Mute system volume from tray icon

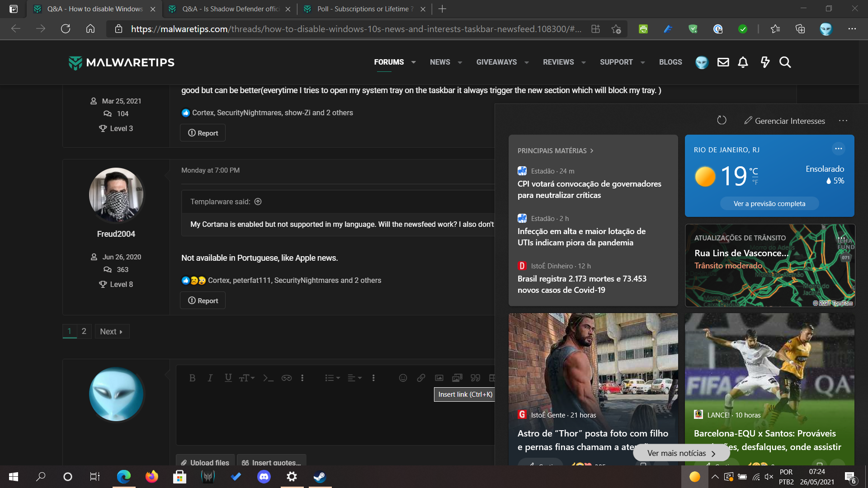click(x=769, y=477)
